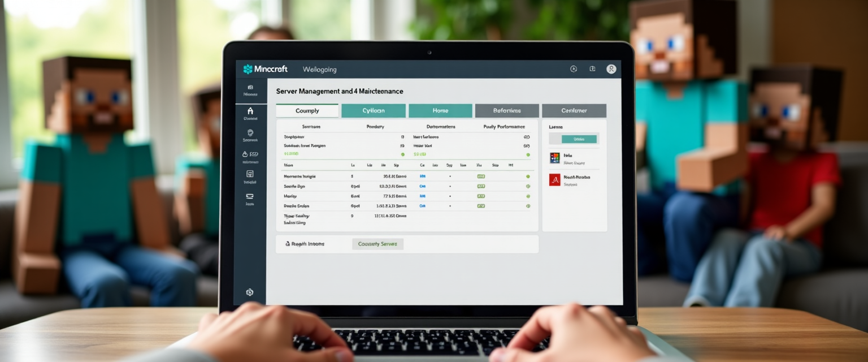868x362 pixels.
Task: Click the Marity row name
Action: pyautogui.click(x=290, y=196)
